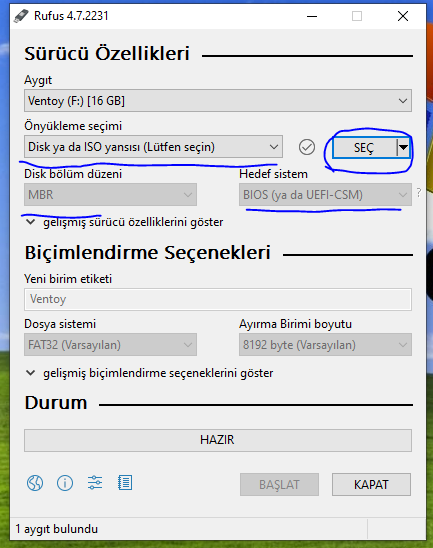The image size is (433, 548).
Task: Click the Rufus USB icon in title bar
Action: [21, 16]
